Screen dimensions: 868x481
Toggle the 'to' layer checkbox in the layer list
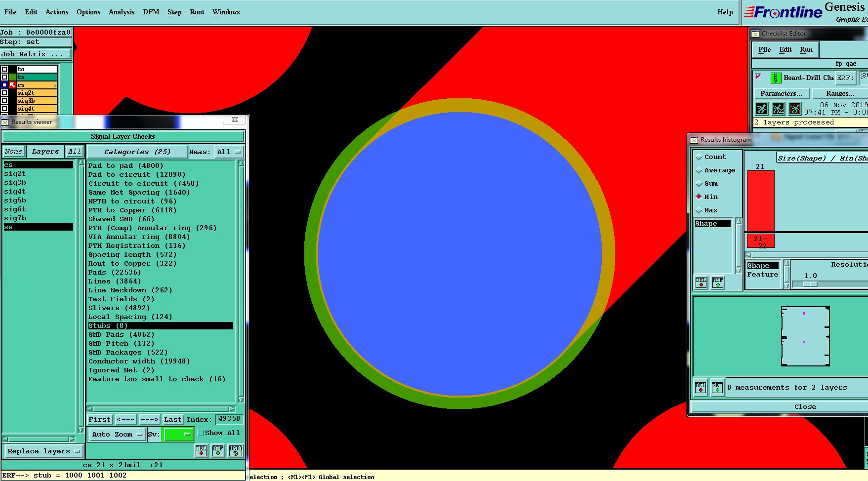[x=4, y=69]
